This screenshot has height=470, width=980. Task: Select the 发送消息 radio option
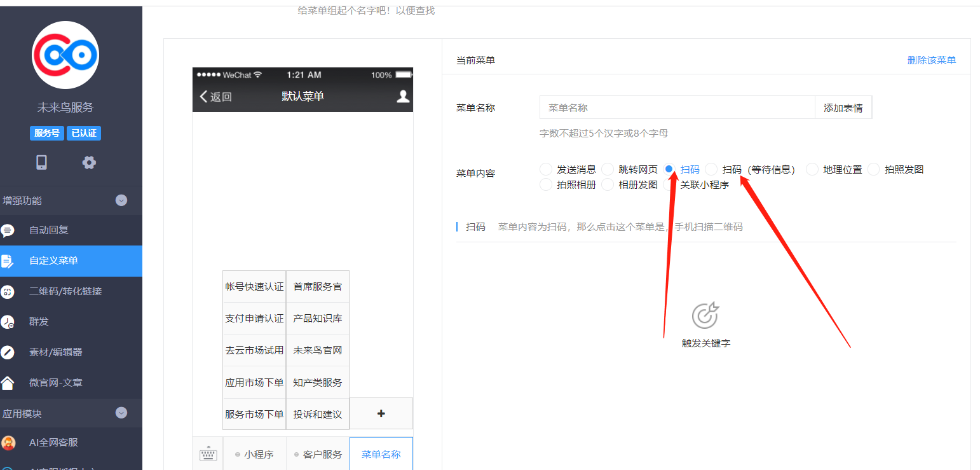pos(546,169)
